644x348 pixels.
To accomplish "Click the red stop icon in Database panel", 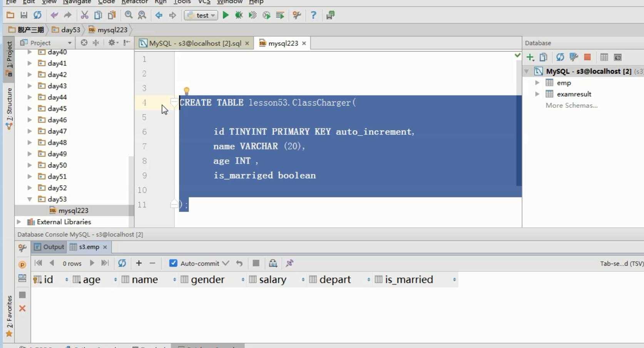I will click(587, 57).
